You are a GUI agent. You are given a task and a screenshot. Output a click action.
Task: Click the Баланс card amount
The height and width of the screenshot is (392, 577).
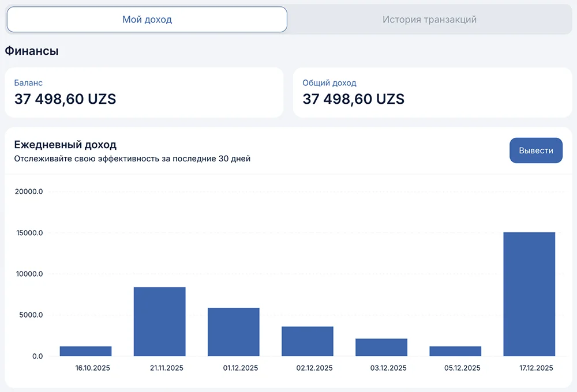[65, 99]
